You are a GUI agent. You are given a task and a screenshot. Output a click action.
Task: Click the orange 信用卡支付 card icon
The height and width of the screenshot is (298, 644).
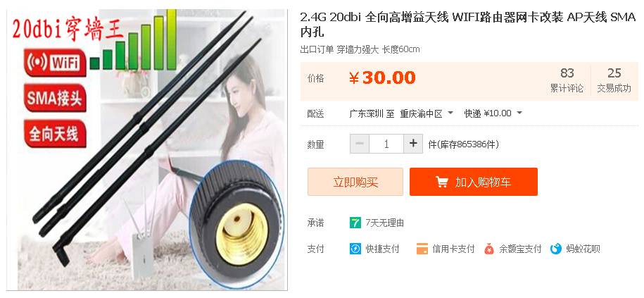(x=422, y=249)
